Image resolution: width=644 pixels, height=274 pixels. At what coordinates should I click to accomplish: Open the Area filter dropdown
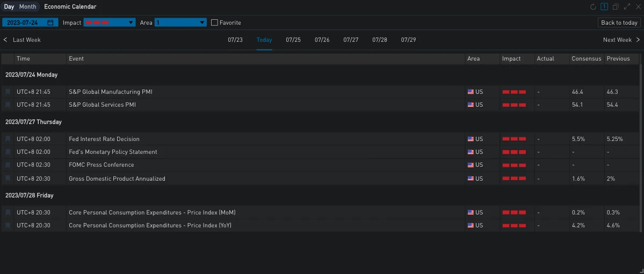[180, 23]
